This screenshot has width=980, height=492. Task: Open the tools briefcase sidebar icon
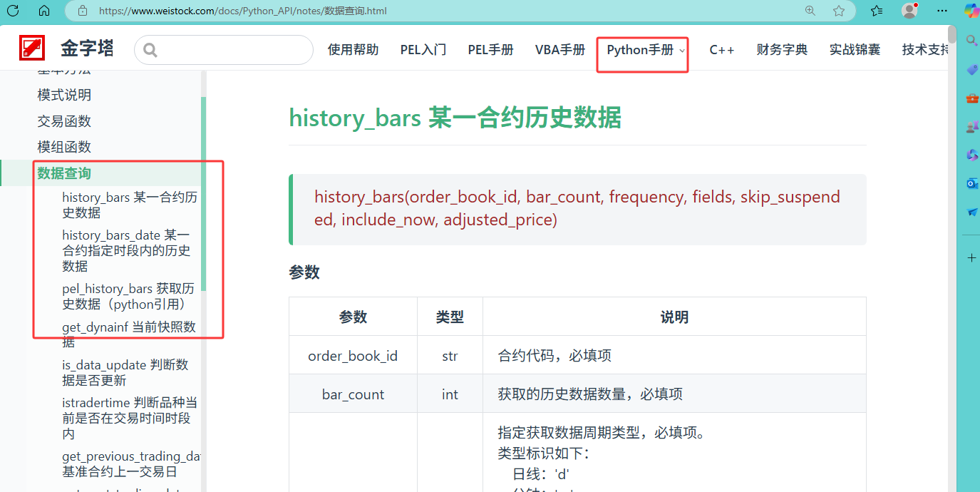click(x=971, y=98)
